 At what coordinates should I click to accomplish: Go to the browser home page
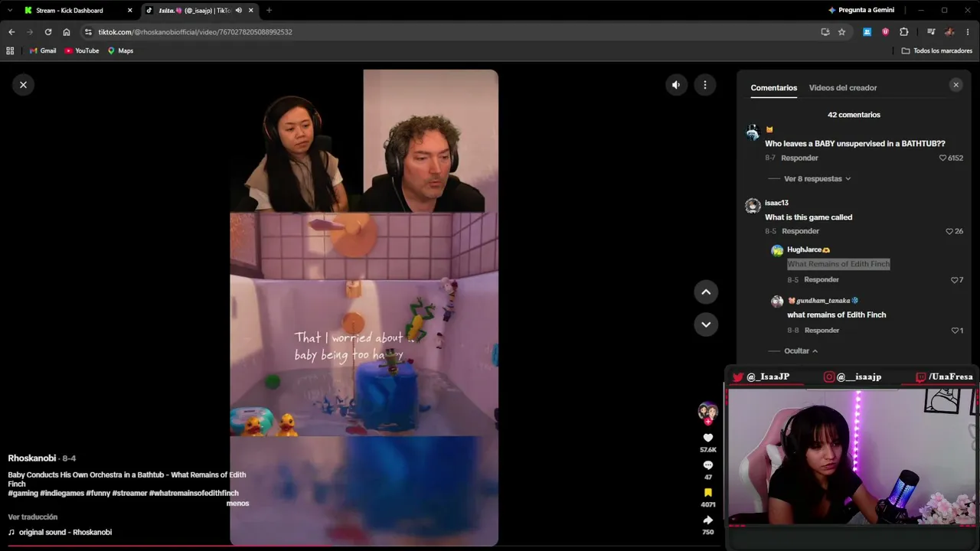click(67, 32)
